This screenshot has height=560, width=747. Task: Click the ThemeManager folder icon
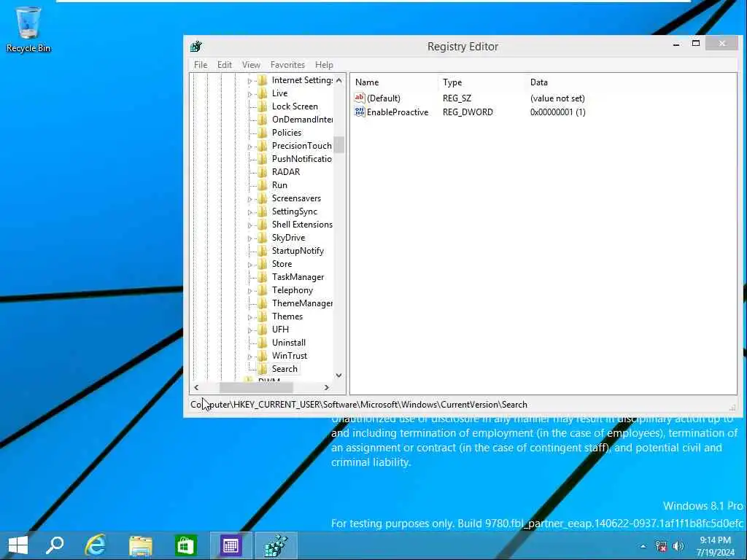[x=263, y=303]
